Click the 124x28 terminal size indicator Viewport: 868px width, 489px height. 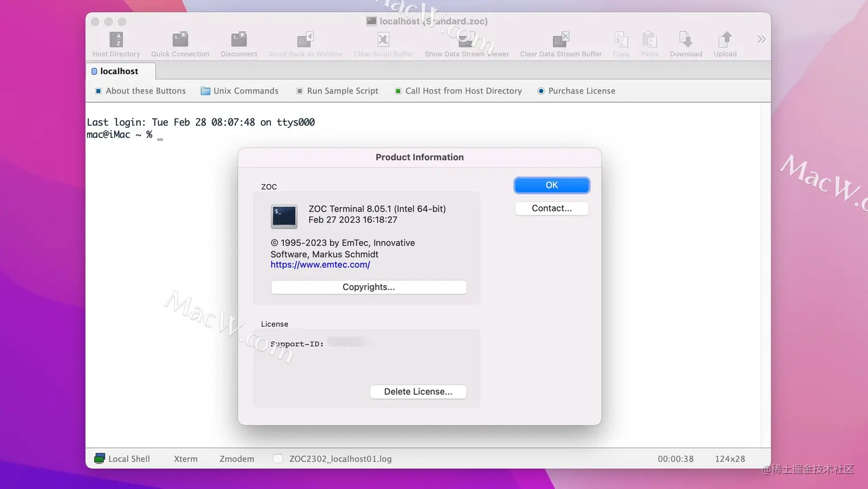[x=730, y=459]
